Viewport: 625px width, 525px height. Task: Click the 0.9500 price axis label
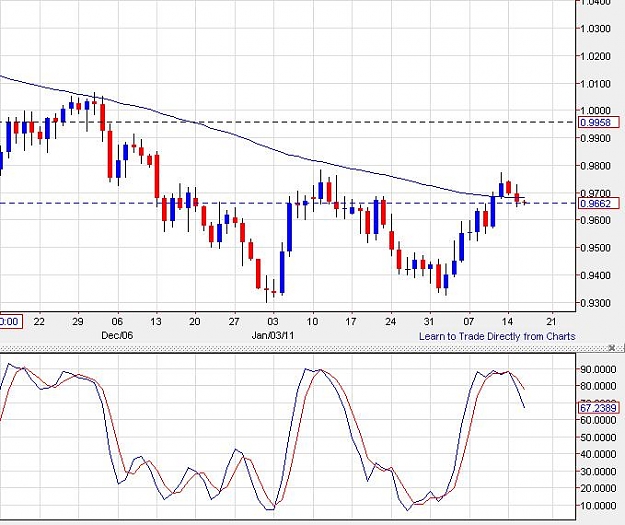pos(596,248)
